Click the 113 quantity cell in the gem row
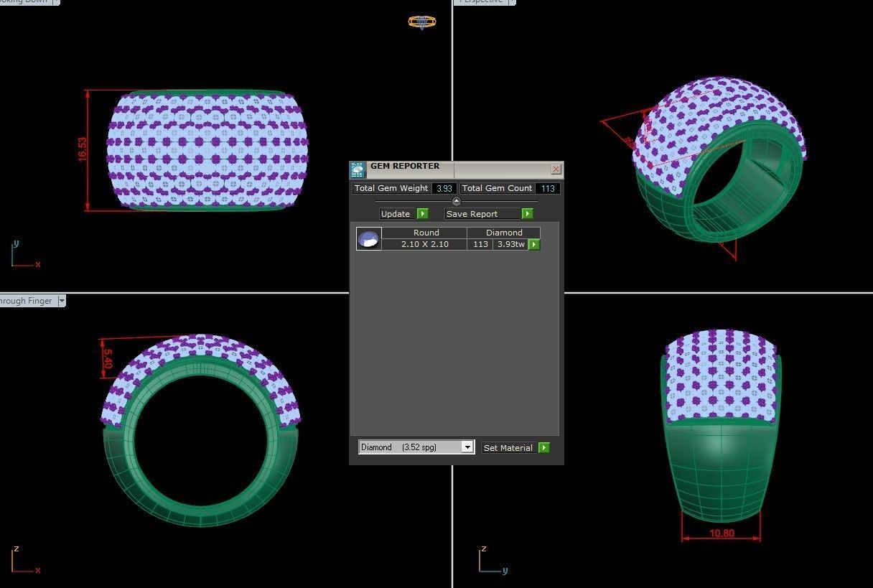873x588 pixels. click(x=480, y=244)
